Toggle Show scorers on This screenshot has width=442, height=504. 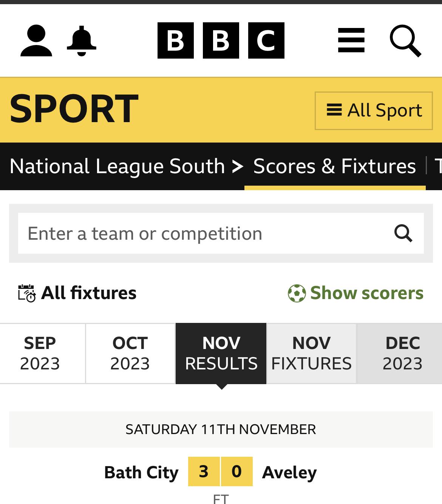355,293
